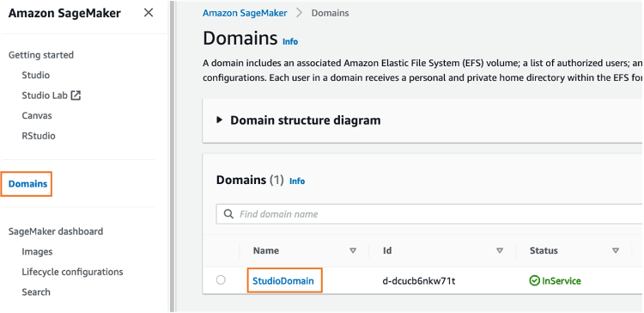
Task: Click the search magnifier icon in domain filter
Action: click(228, 214)
